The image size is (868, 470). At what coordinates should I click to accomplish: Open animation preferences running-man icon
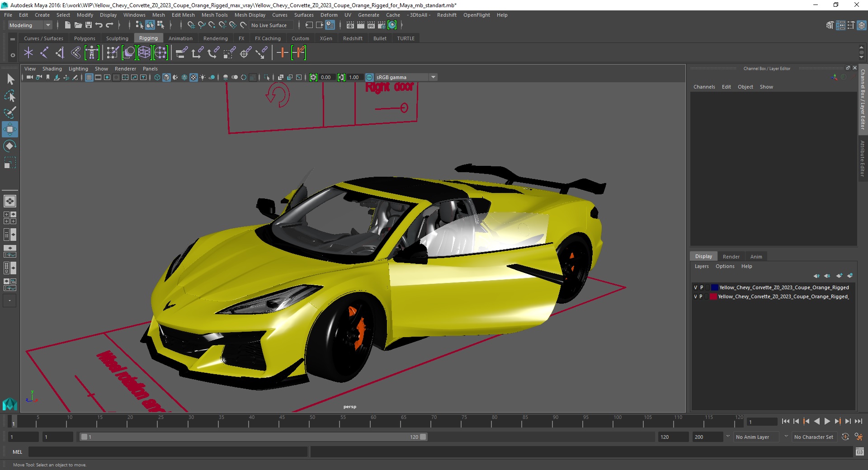pyautogui.click(x=859, y=437)
